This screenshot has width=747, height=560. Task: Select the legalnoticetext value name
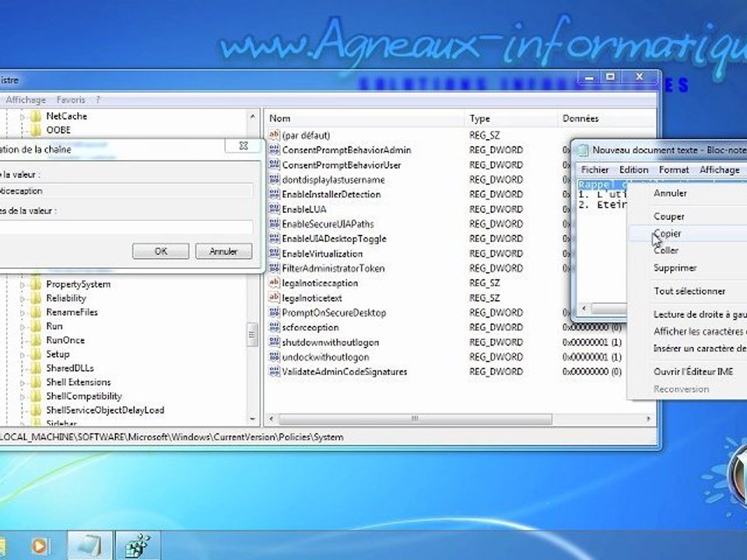coord(311,298)
